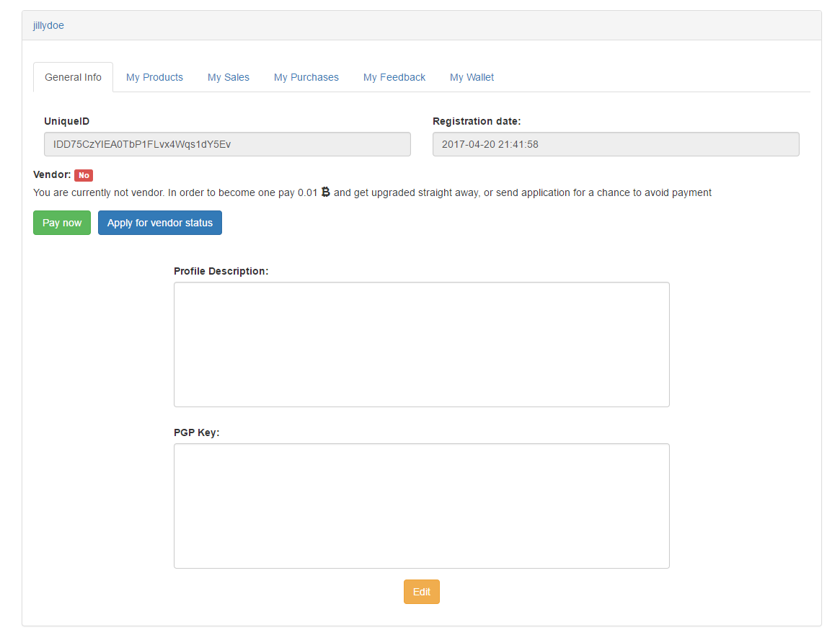Click the 'UniqueID' label text
840x635 pixels.
[x=66, y=121]
